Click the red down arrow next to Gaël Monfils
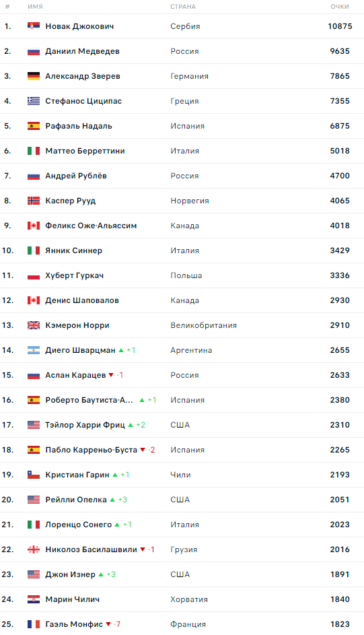Image resolution: width=364 pixels, height=635 pixels. coord(108,624)
